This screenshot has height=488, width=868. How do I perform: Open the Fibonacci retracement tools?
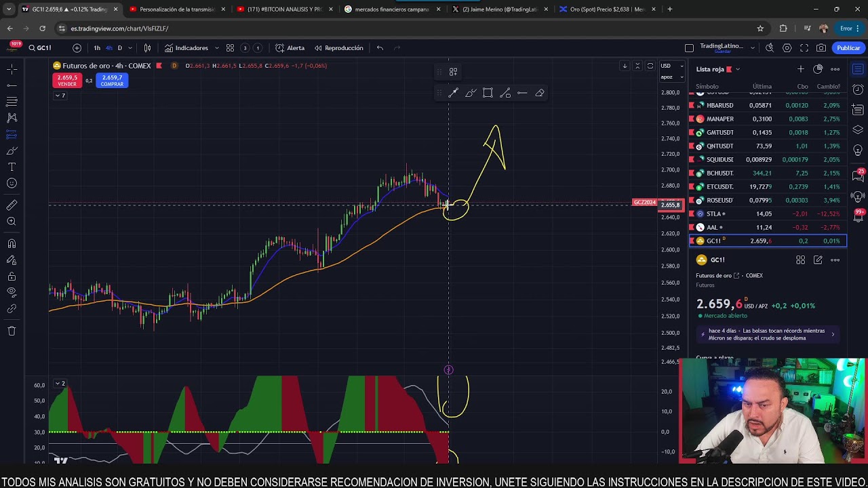(12, 102)
